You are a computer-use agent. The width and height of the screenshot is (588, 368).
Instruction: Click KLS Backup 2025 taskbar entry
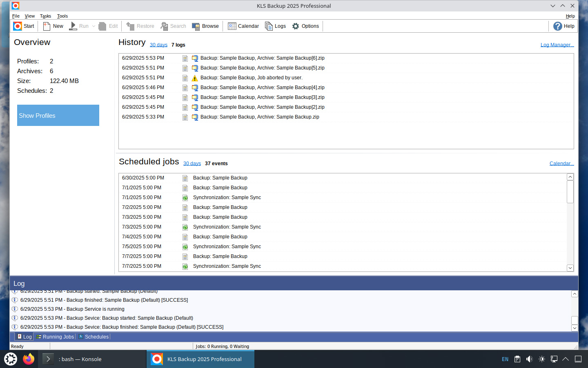coord(200,359)
